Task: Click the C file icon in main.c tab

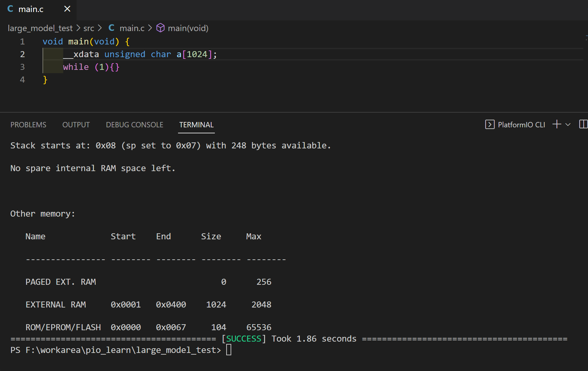Action: (10, 9)
